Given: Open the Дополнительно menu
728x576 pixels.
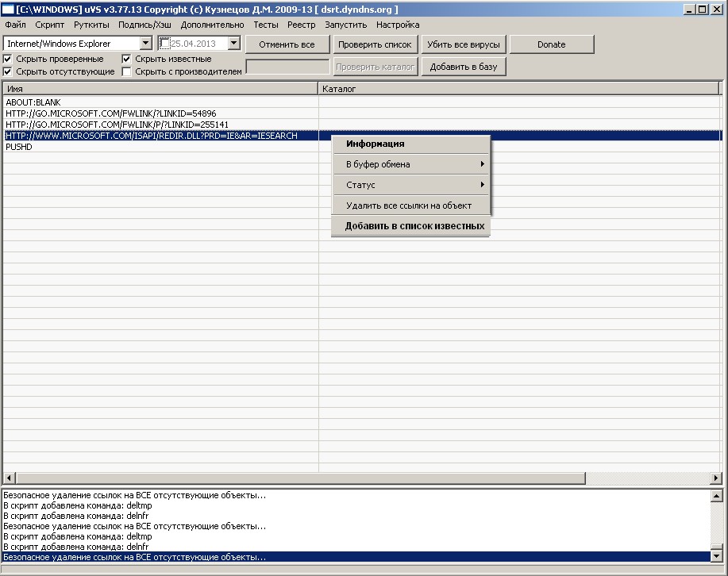Looking at the screenshot, I should (212, 25).
